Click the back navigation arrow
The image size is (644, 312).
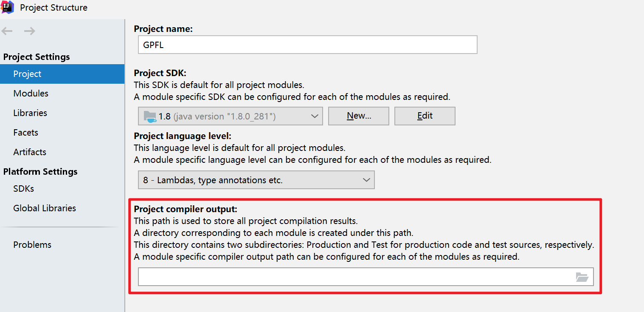[x=8, y=31]
